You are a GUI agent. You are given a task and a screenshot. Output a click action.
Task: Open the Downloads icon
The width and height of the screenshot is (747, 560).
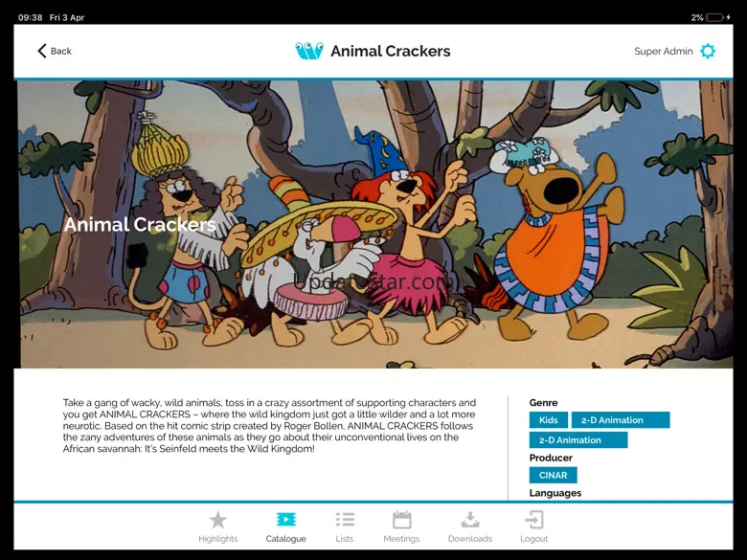469,520
